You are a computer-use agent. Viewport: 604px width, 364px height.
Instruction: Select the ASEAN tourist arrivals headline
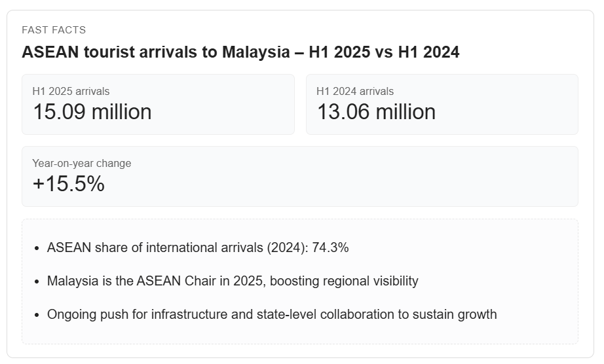point(240,52)
